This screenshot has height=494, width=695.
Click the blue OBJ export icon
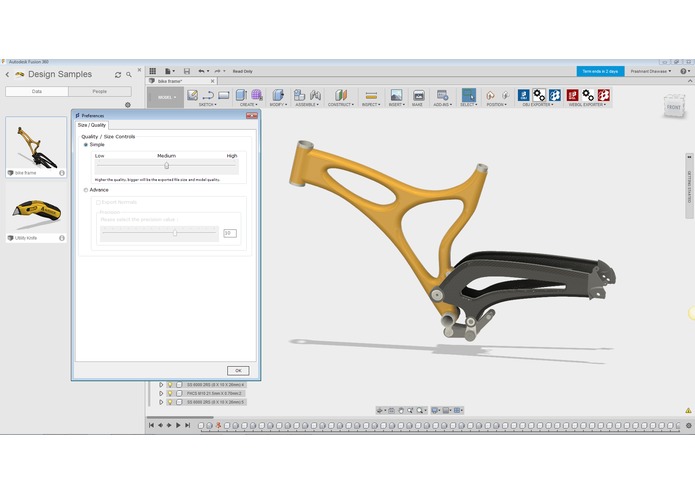click(x=523, y=95)
